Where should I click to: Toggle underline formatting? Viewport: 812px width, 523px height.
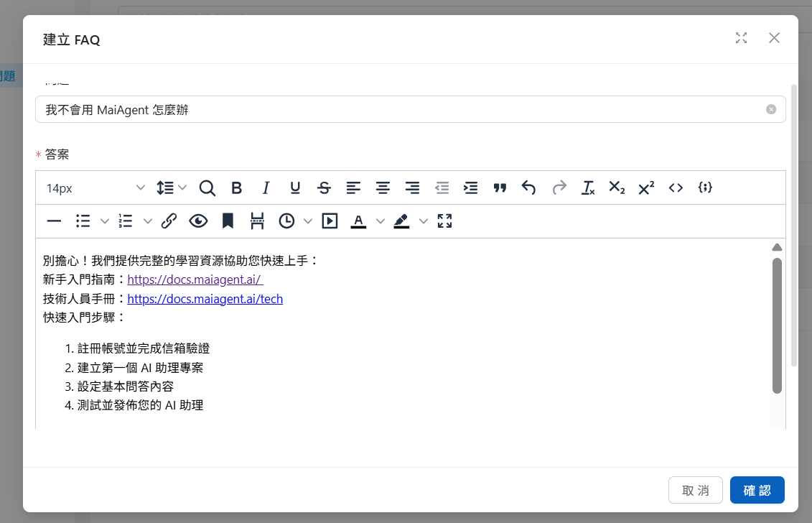click(295, 188)
